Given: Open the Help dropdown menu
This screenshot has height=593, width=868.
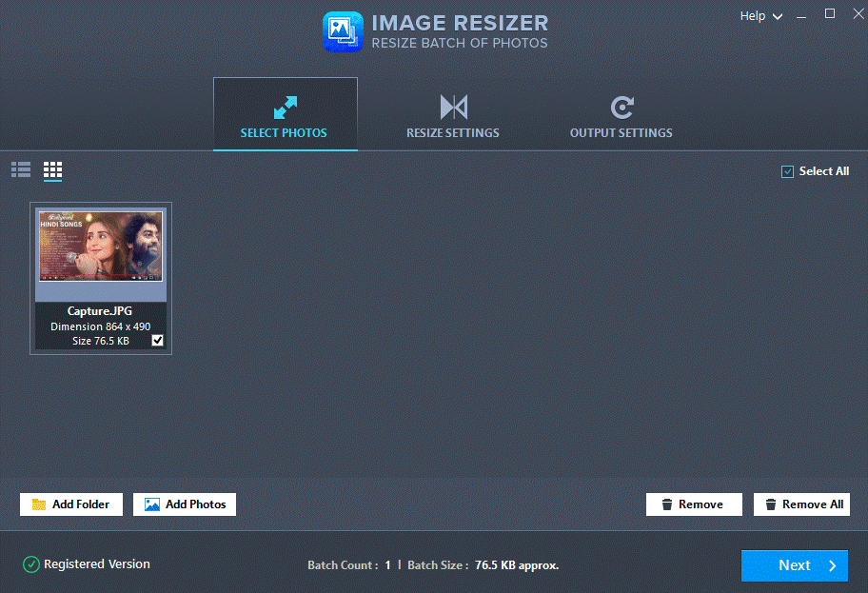Looking at the screenshot, I should tap(752, 15).
